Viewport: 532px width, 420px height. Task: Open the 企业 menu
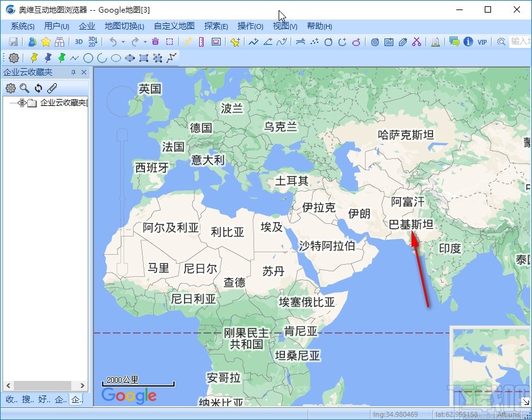point(87,26)
